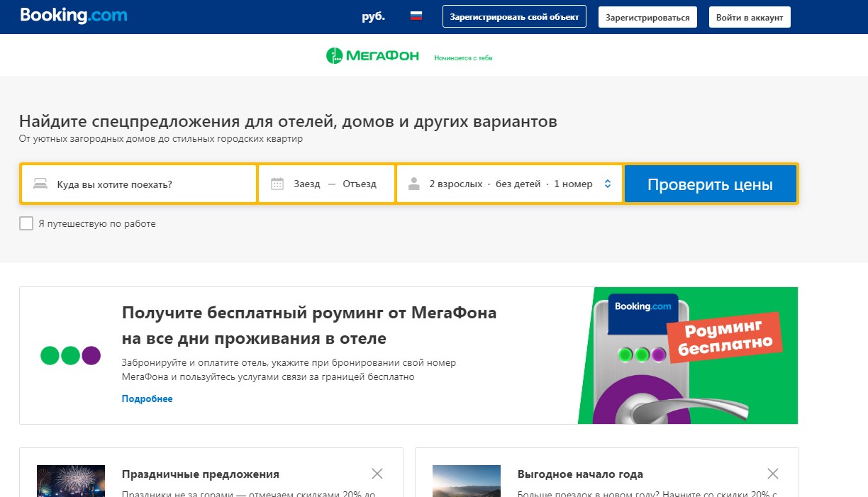Open the Подробнее link

[147, 398]
